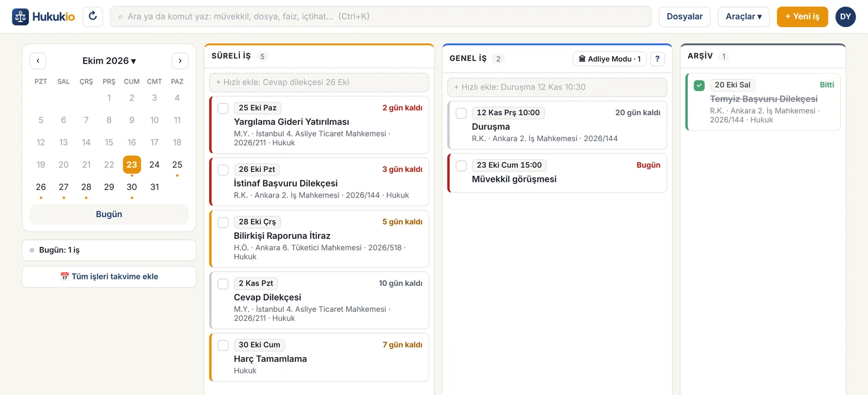Go to previous month in calendar
Image resolution: width=868 pixels, height=395 pixels.
click(x=38, y=61)
